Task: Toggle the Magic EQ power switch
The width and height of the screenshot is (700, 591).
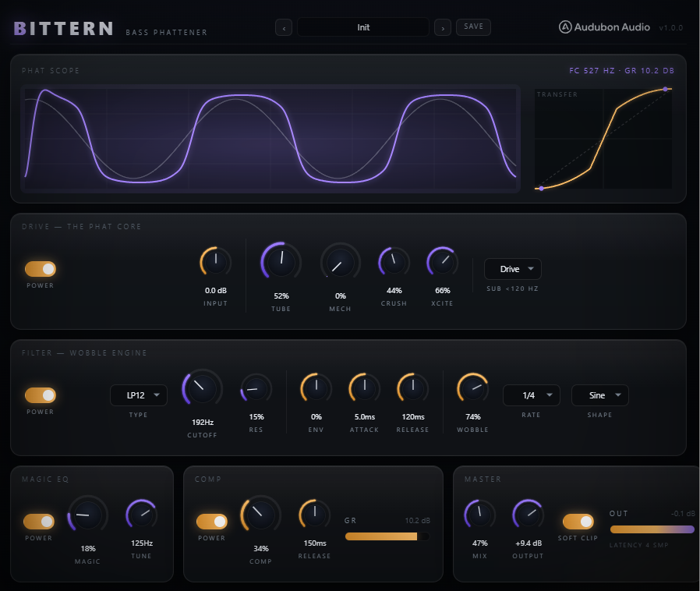Action: [39, 522]
